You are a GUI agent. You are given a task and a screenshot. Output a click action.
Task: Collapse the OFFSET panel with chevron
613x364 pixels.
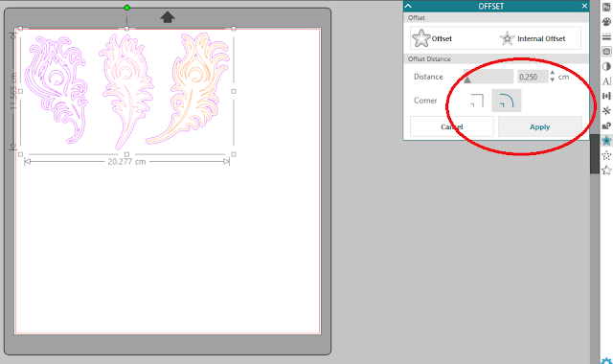(x=408, y=6)
